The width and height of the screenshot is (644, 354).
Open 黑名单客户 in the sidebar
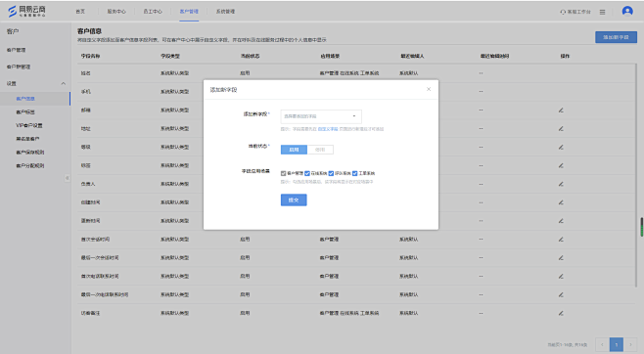coord(27,139)
